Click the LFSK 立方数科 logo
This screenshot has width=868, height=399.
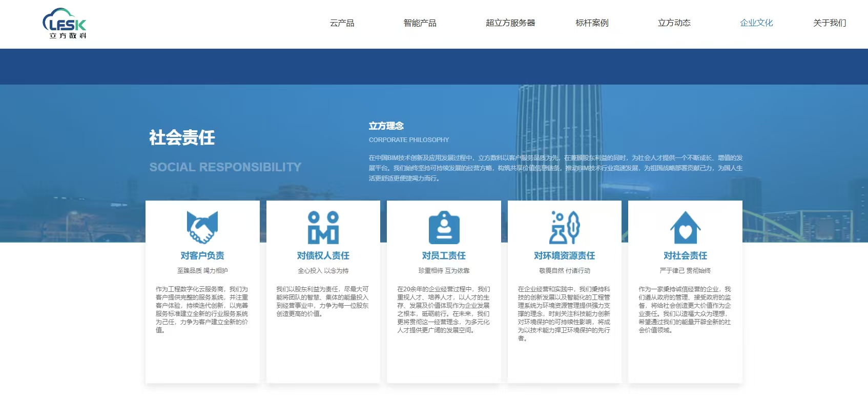(x=65, y=23)
